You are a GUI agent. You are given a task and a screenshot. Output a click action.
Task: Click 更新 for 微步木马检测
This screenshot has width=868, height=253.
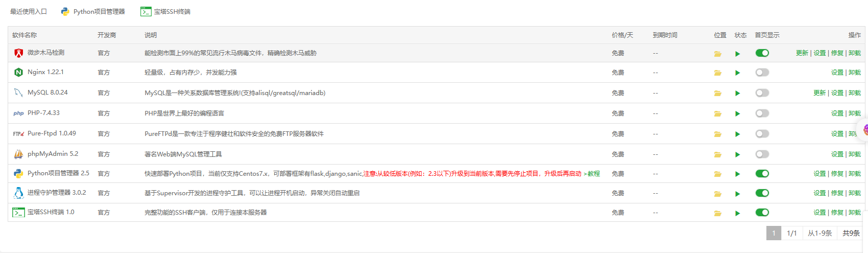[x=802, y=53]
